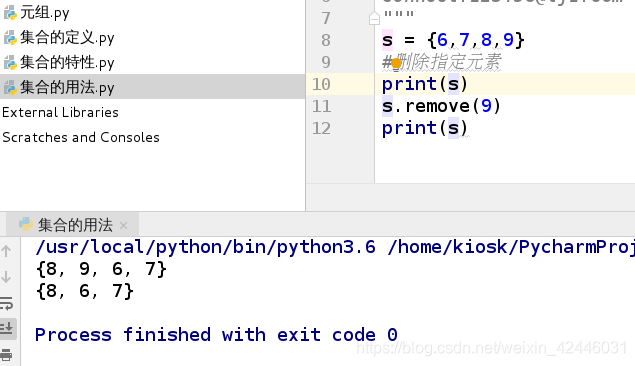Viewport: 635px width, 366px height.
Task: Click print(s) on line 12
Action: [425, 128]
